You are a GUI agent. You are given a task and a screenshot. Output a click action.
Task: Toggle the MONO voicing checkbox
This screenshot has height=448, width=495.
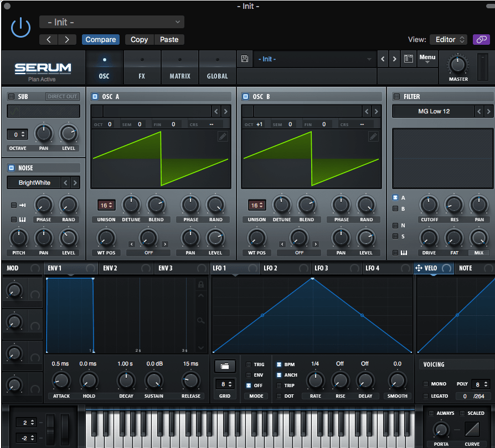click(426, 384)
